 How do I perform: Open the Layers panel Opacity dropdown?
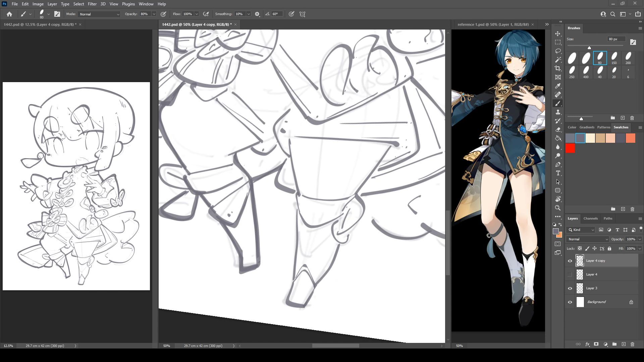640,239
